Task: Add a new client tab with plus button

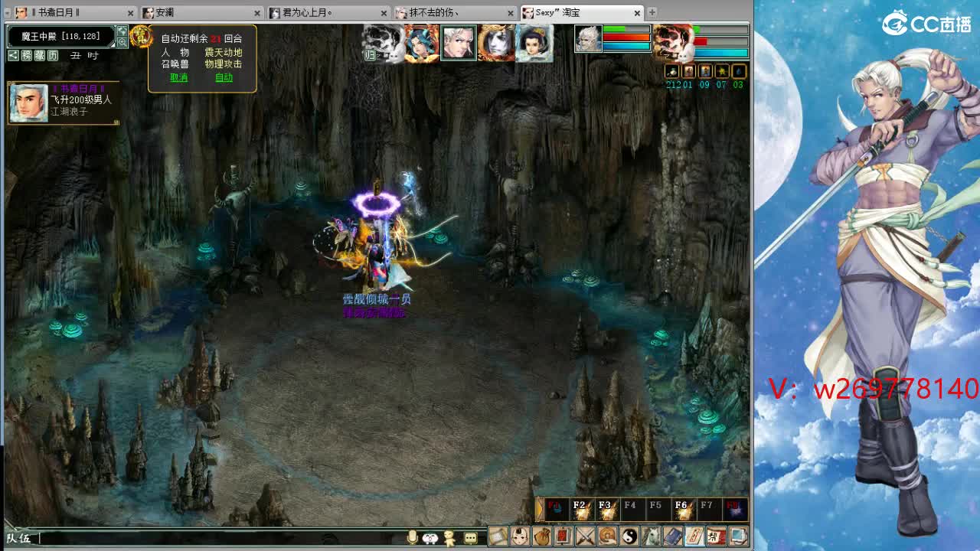Action: 652,12
